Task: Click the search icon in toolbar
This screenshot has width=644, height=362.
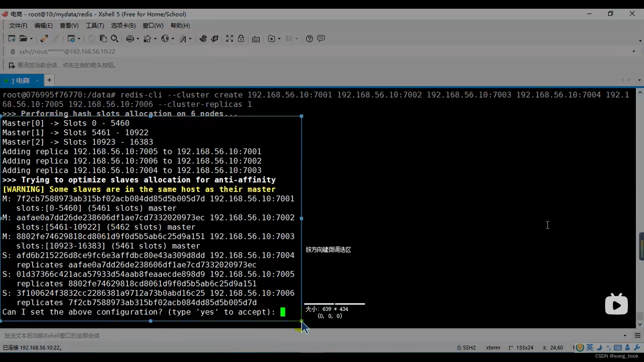Action: [115, 39]
